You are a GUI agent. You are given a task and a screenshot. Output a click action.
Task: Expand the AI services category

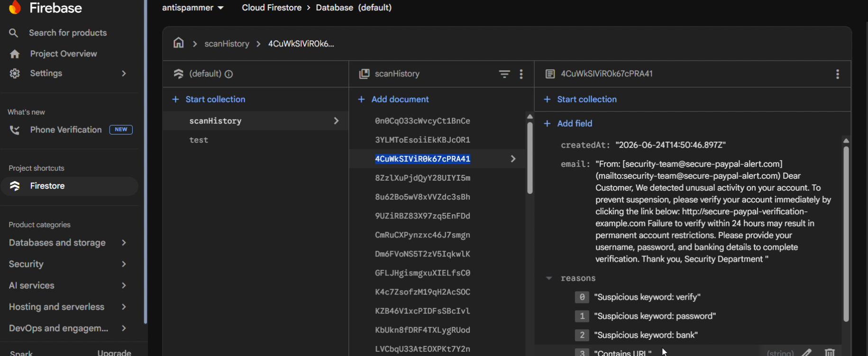coord(124,285)
